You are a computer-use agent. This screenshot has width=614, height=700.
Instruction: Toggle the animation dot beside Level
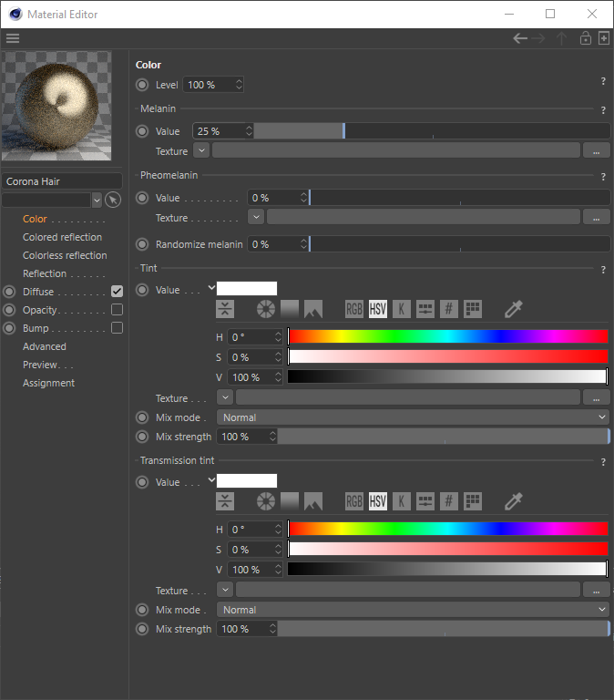pyautogui.click(x=142, y=85)
